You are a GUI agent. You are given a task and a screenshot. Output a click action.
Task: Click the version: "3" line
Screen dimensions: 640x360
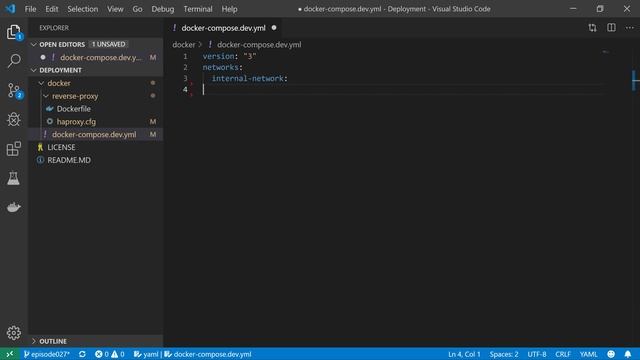pos(229,56)
